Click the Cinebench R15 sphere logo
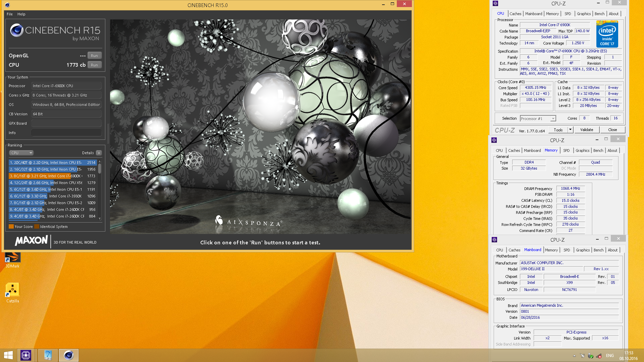Viewport: 644px width, 362px height. (16, 31)
